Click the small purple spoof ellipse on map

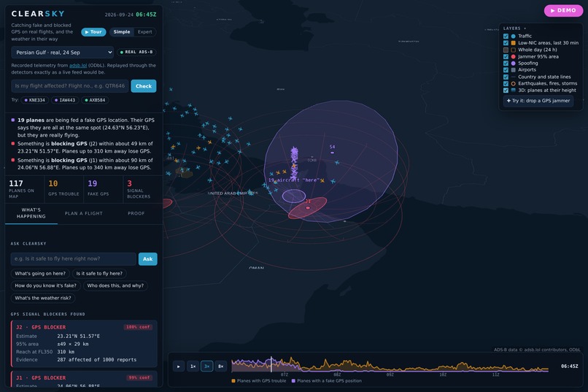pyautogui.click(x=294, y=196)
